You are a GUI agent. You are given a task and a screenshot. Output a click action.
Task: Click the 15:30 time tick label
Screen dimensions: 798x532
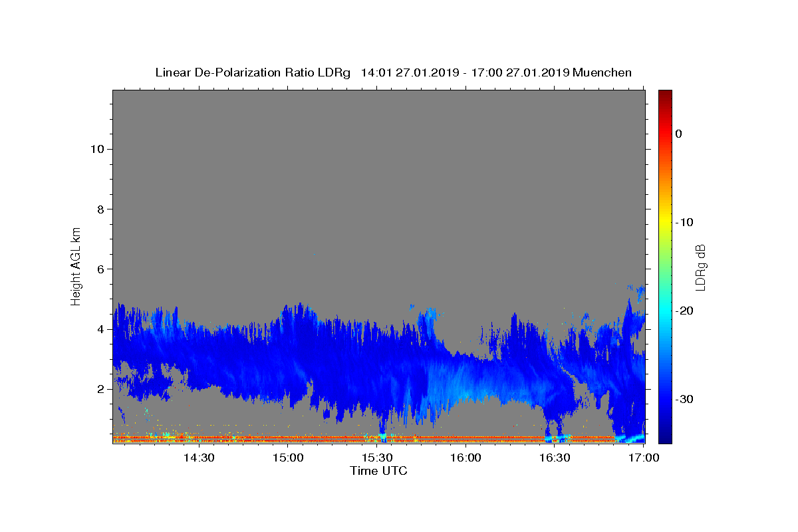[376, 458]
